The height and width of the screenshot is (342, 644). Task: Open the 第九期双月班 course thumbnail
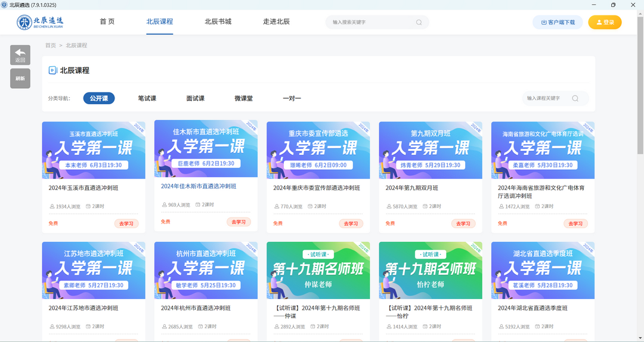pyautogui.click(x=431, y=150)
